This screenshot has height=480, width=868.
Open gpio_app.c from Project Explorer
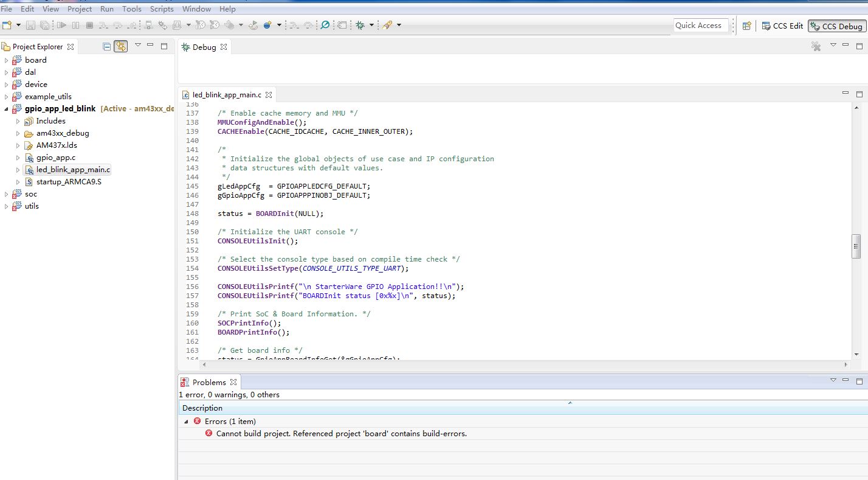point(55,158)
